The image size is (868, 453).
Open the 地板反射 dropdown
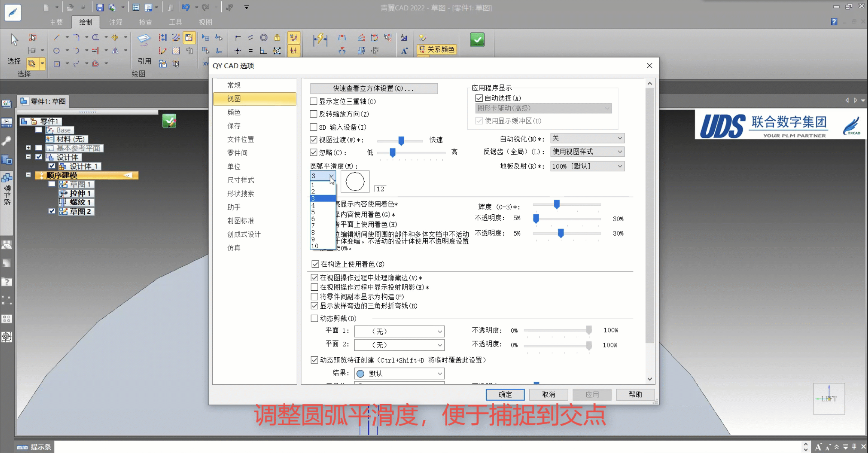(587, 166)
